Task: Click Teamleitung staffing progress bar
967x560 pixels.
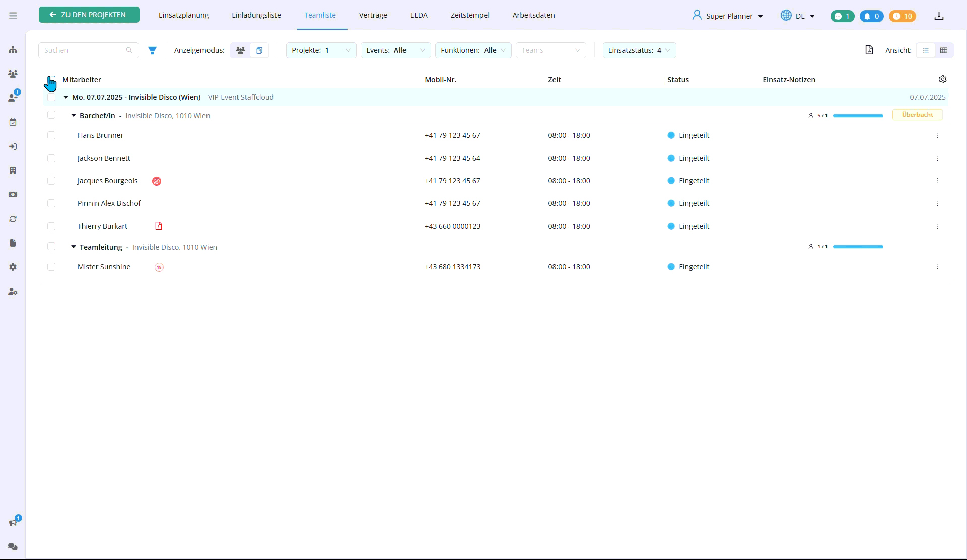Action: coord(858,247)
